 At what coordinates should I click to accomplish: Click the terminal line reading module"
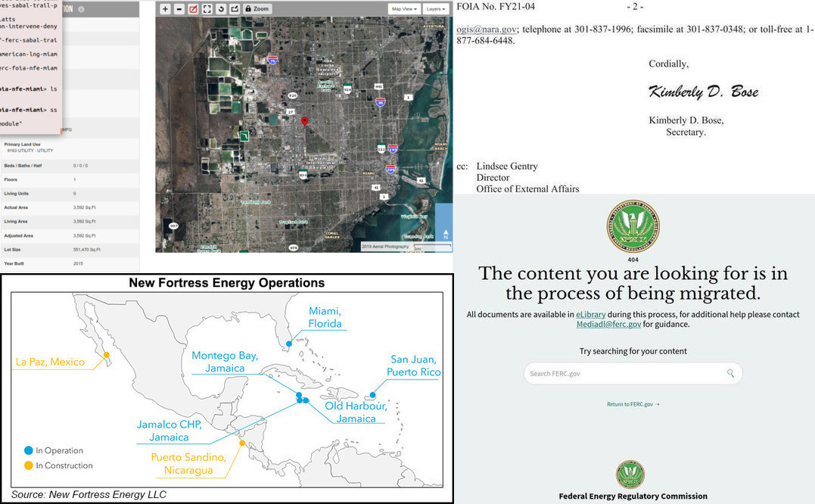tap(11, 123)
